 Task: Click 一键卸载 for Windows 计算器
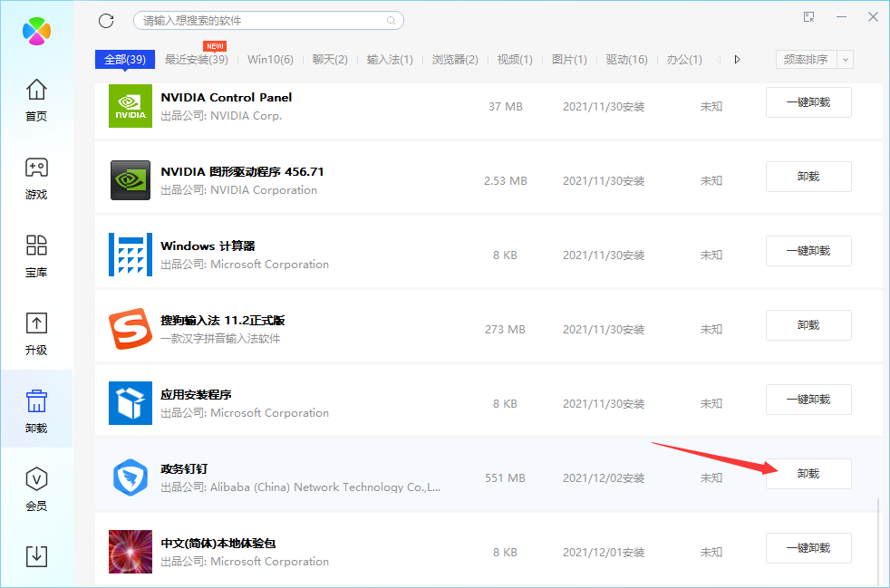click(808, 251)
